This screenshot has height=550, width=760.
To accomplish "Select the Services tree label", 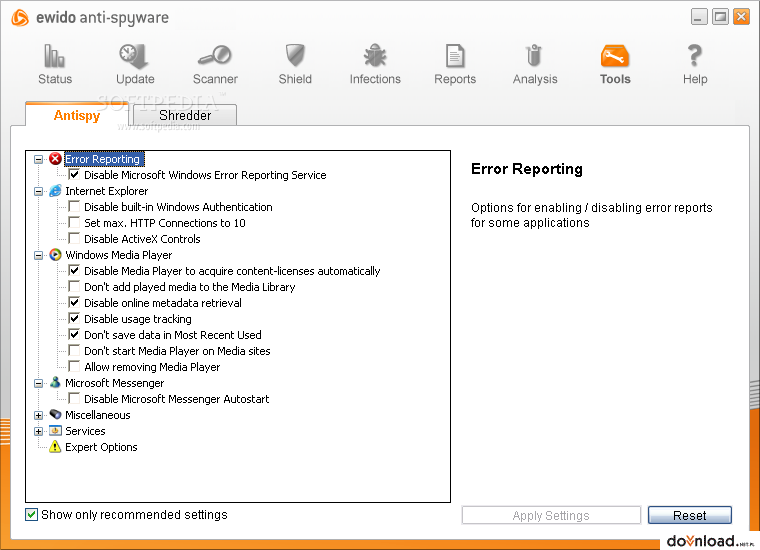I will (85, 431).
